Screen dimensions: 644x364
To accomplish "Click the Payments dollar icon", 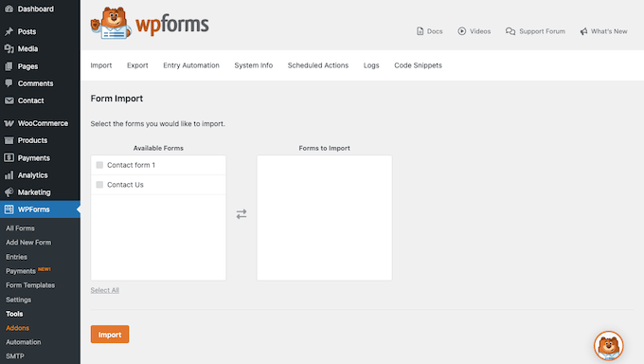I will 9,158.
